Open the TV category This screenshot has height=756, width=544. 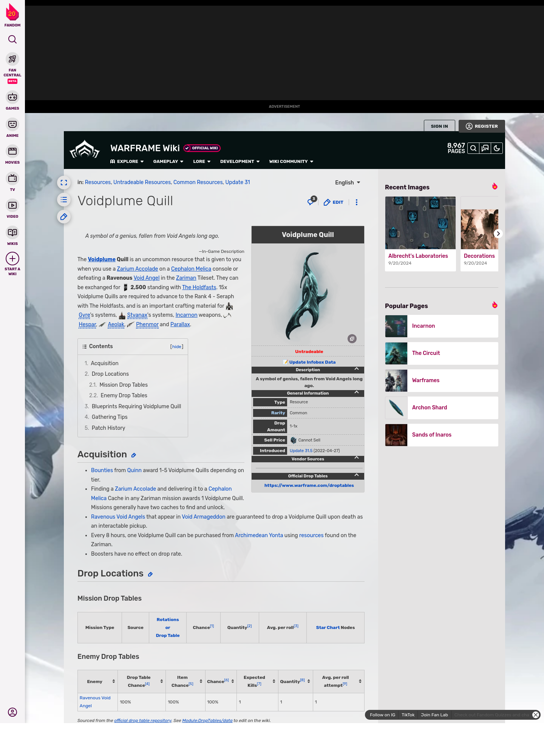pos(12,182)
